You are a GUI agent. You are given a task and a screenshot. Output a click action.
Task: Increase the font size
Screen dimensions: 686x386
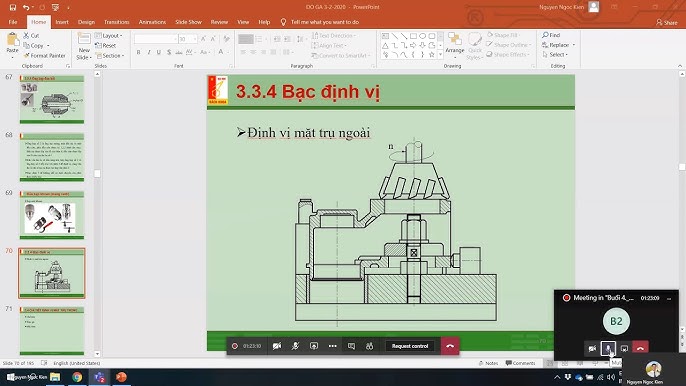203,39
